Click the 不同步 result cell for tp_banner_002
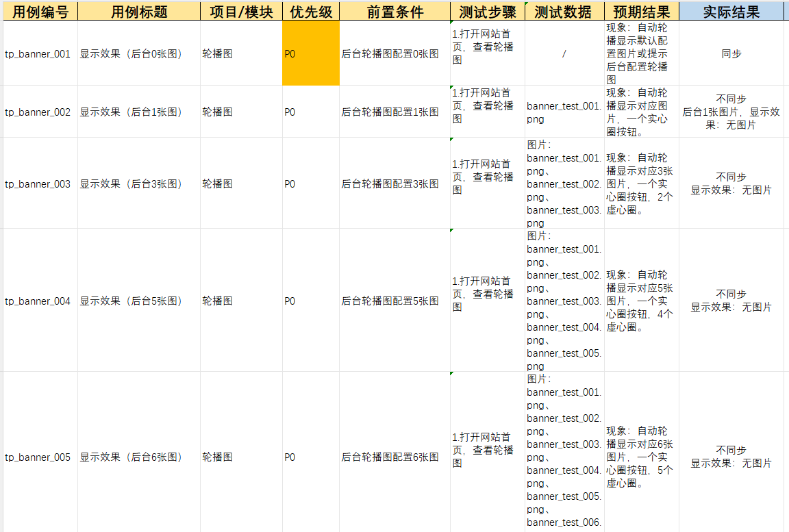789x532 pixels. coord(733,112)
